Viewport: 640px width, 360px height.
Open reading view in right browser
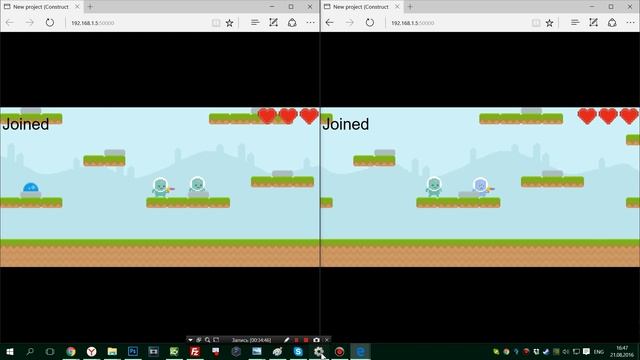536,23
